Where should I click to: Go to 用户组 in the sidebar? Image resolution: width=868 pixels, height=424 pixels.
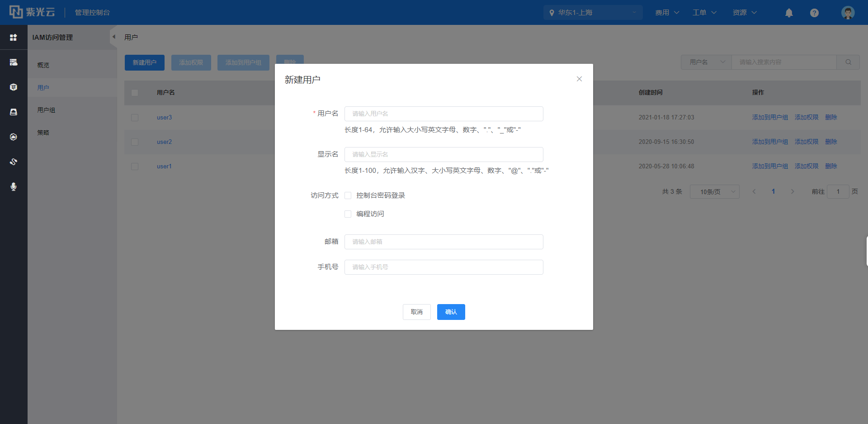(x=46, y=110)
